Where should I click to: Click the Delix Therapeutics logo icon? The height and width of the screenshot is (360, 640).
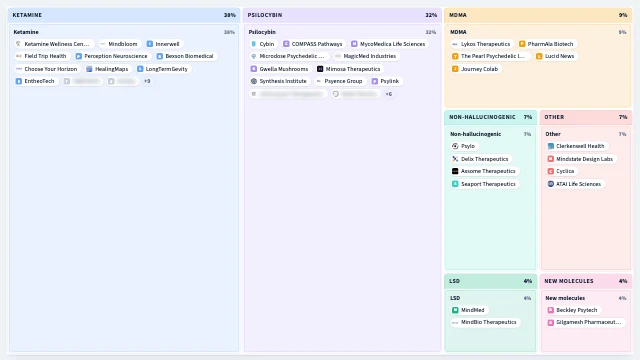[455, 159]
